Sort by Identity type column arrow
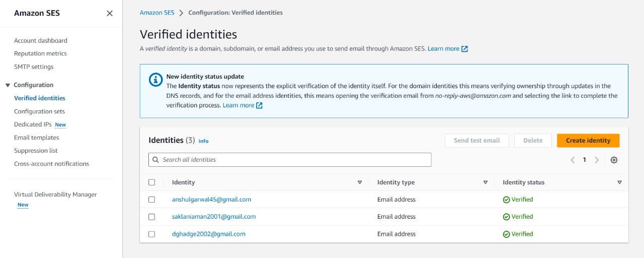 (x=485, y=182)
